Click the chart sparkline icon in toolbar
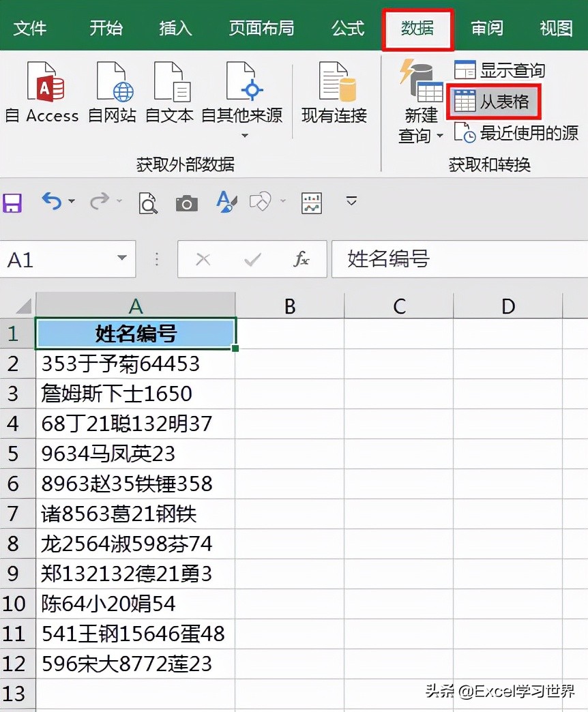This screenshot has height=712, width=588. (312, 203)
